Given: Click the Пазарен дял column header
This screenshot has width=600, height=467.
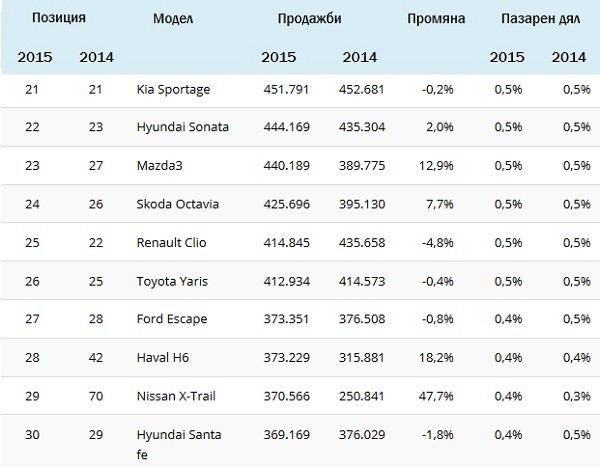Looking at the screenshot, I should pos(537,19).
